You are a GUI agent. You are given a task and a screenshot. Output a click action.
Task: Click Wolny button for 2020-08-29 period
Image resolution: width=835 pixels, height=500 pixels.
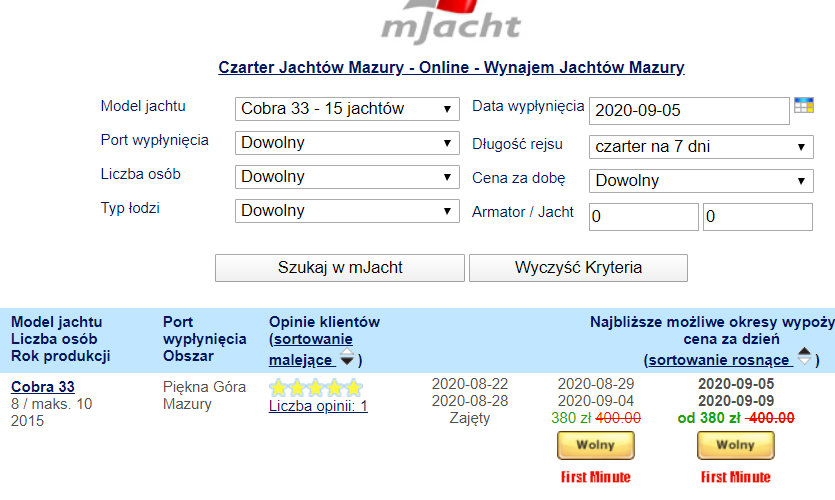[596, 445]
